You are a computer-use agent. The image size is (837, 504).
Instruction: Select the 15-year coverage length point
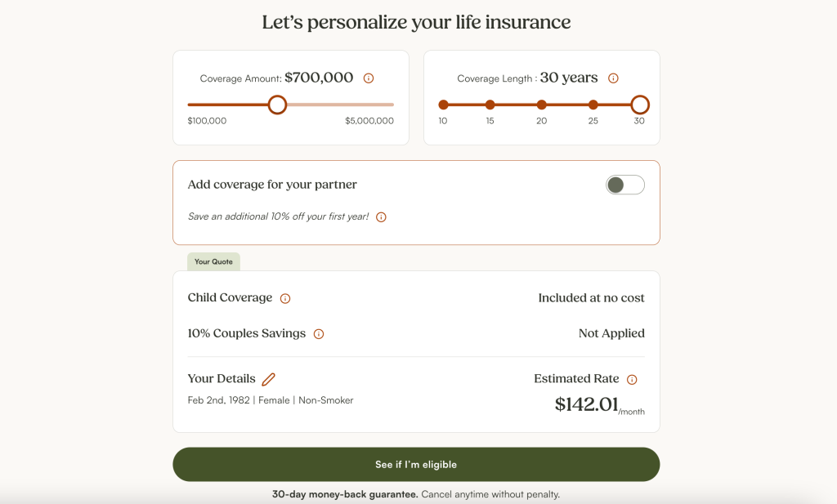pos(490,105)
